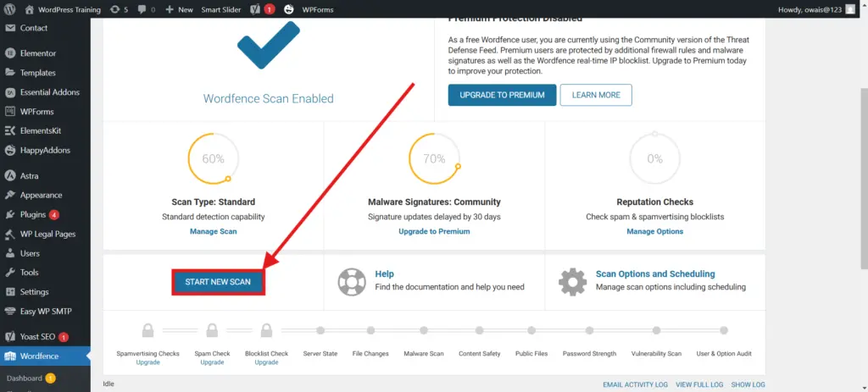This screenshot has height=392, width=868.
Task: Open Smart Slider in admin bar
Action: [221, 9]
